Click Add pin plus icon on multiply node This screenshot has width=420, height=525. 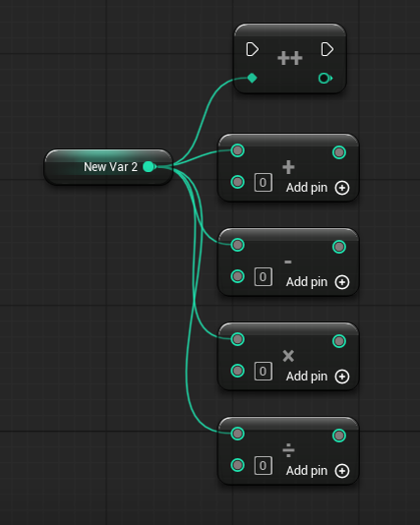(x=342, y=377)
